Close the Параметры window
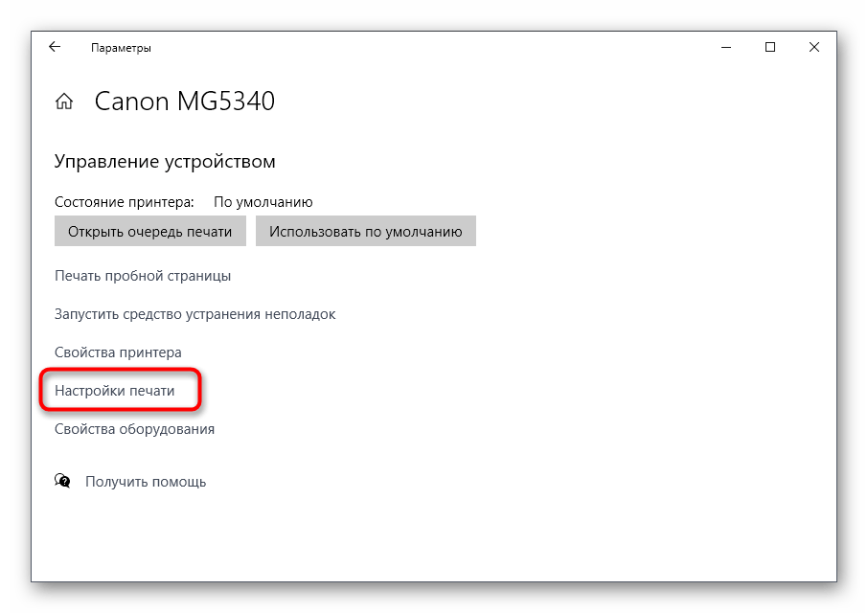The image size is (868, 613). pyautogui.click(x=813, y=47)
